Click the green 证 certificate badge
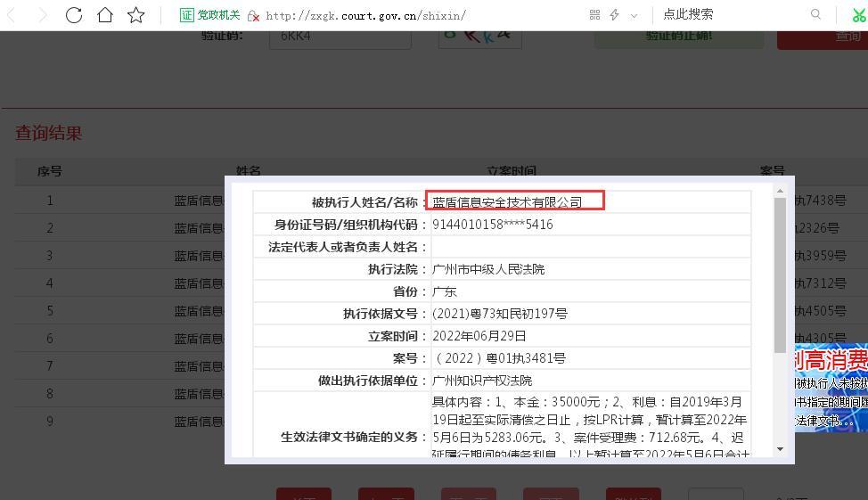Viewport: 868px width, 500px height. (187, 15)
